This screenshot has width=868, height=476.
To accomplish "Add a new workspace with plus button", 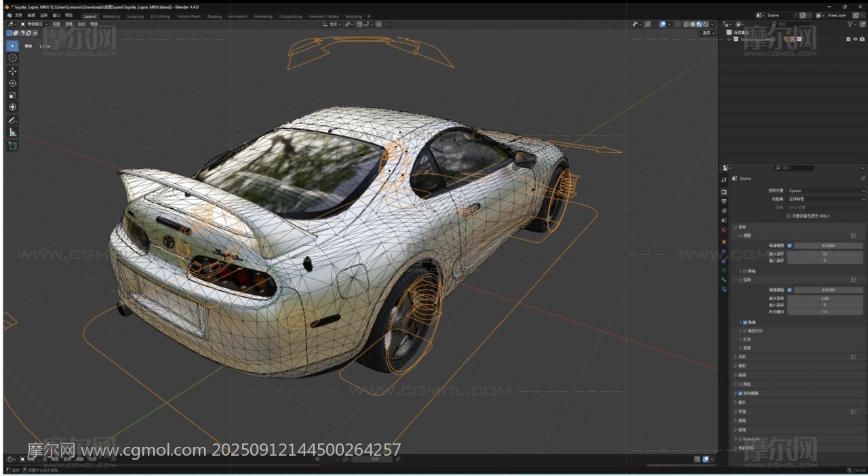I will coord(369,16).
